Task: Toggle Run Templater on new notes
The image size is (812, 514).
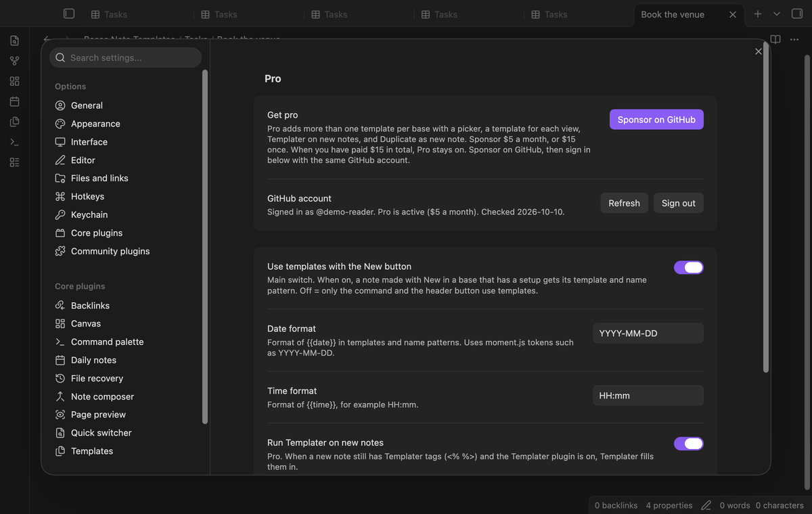Action: coord(689,444)
